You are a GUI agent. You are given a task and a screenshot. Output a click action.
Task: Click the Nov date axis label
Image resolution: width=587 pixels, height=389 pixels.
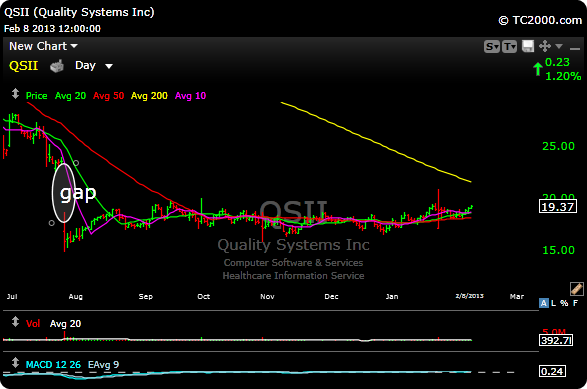[267, 297]
